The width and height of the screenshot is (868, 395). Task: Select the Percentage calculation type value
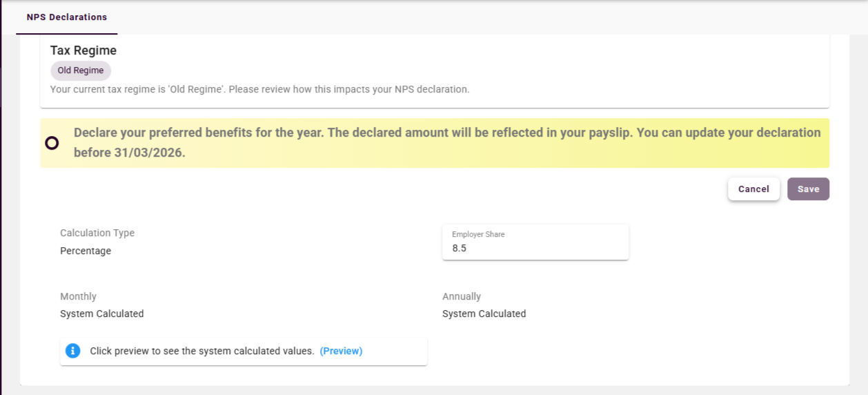click(86, 251)
